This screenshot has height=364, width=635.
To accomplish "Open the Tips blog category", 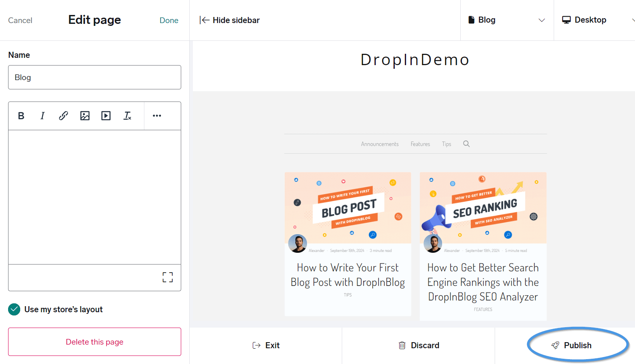I will [x=447, y=144].
